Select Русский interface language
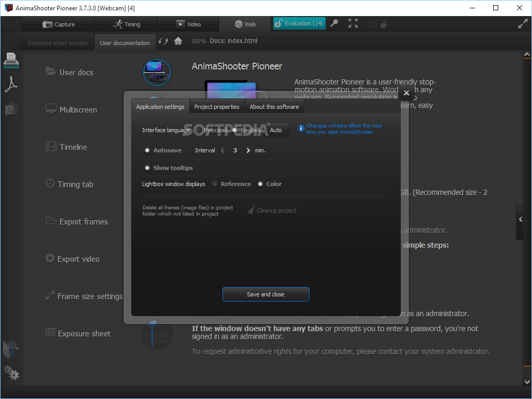The image size is (532, 399). point(213,130)
